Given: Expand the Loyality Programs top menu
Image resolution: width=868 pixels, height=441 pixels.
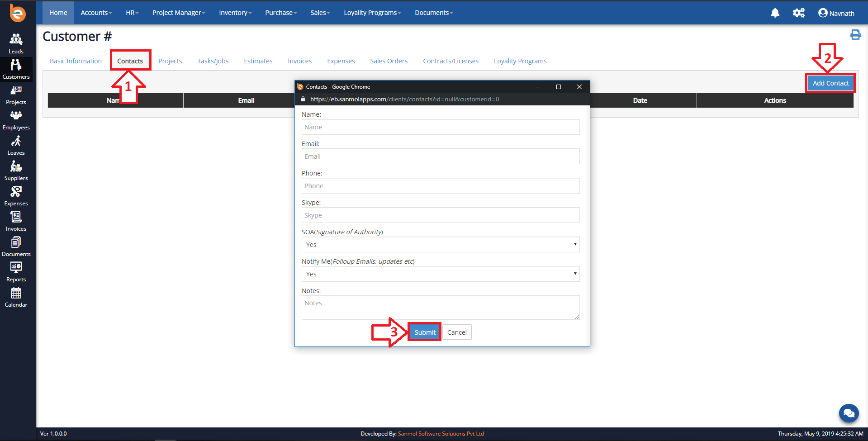Looking at the screenshot, I should point(372,13).
